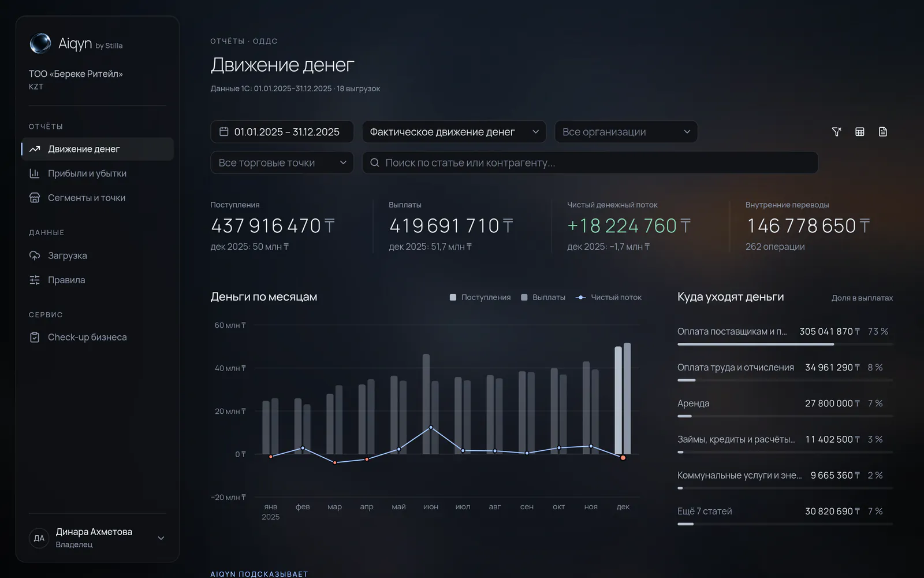Toggle Чистый поток line in chart legend
This screenshot has height=578, width=924.
click(609, 297)
